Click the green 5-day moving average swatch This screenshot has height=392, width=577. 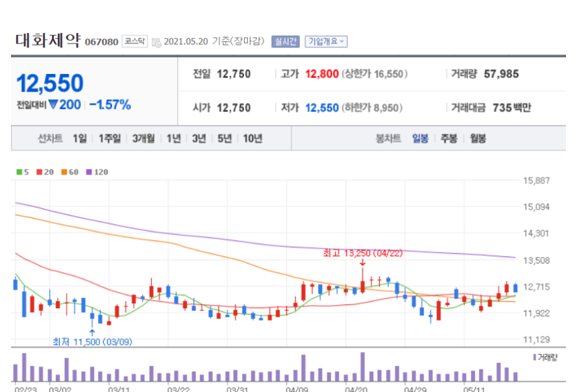(x=19, y=172)
